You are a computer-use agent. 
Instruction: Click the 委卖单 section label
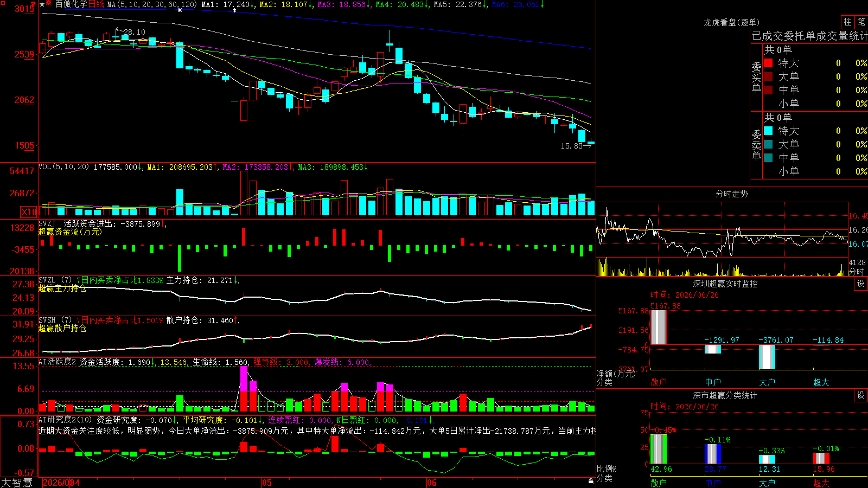756,145
